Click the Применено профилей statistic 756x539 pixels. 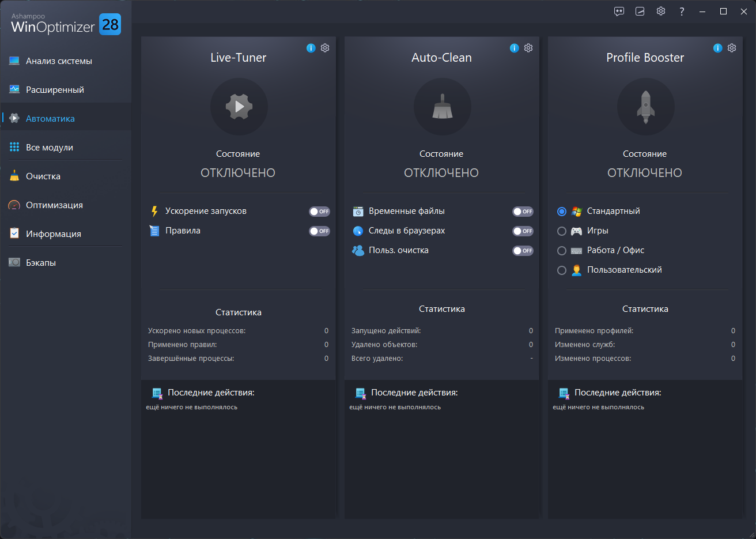coord(645,331)
